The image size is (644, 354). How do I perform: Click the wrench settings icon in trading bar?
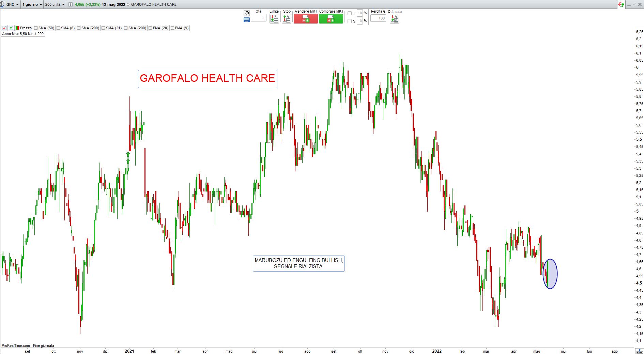pos(247,13)
